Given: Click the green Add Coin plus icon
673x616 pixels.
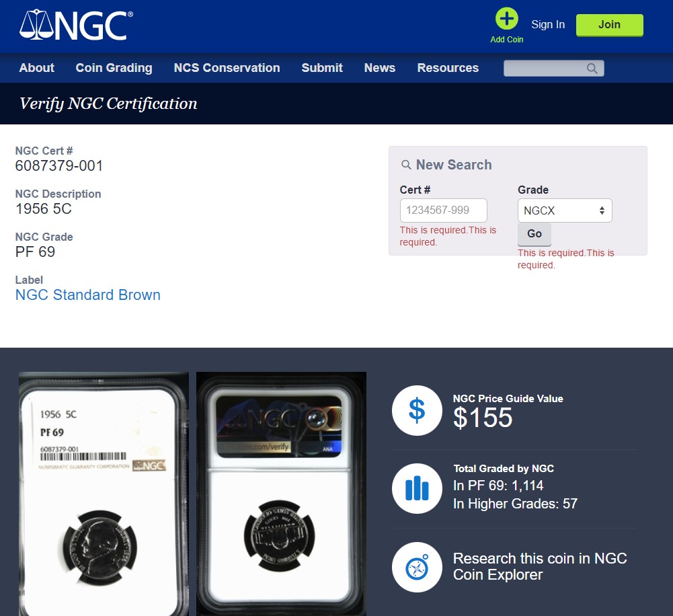Looking at the screenshot, I should (x=506, y=19).
